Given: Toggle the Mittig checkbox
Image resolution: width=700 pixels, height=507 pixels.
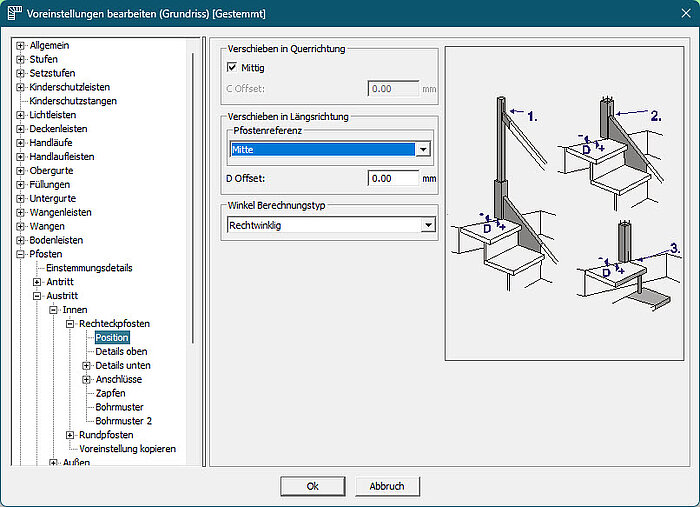Looking at the screenshot, I should coord(232,67).
